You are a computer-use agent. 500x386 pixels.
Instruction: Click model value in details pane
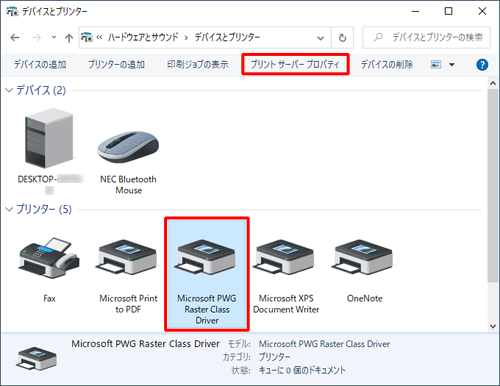(x=324, y=344)
